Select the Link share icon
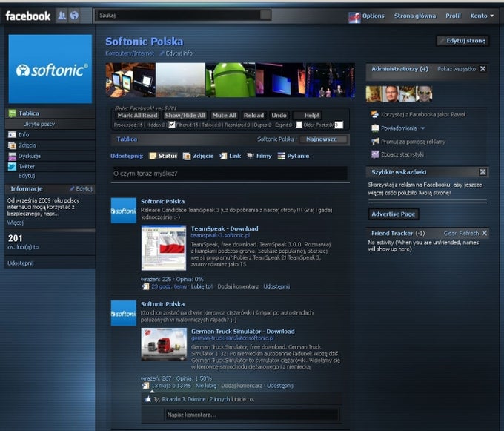 click(x=223, y=156)
